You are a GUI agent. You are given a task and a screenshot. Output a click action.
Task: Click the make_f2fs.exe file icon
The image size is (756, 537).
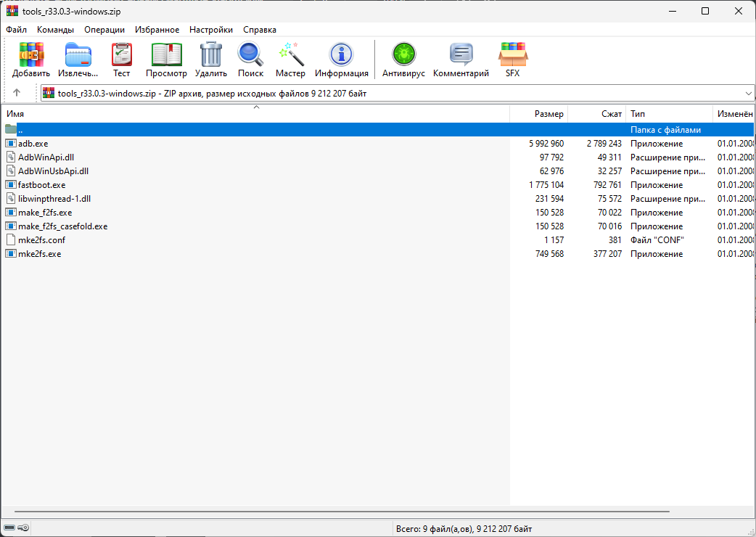(11, 212)
